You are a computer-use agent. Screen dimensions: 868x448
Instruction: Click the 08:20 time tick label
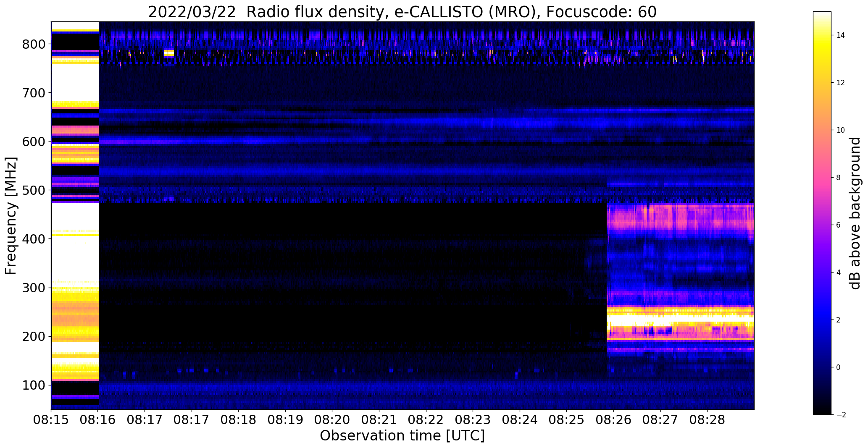click(x=332, y=420)
